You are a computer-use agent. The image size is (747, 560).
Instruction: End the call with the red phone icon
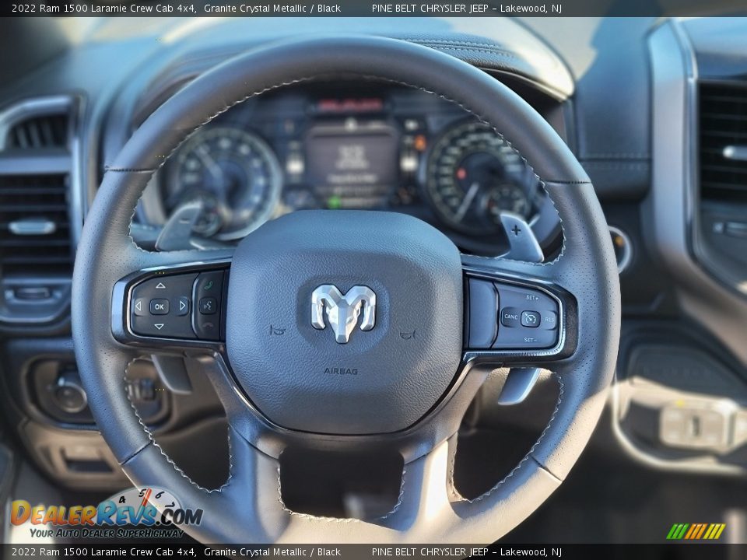(208, 327)
